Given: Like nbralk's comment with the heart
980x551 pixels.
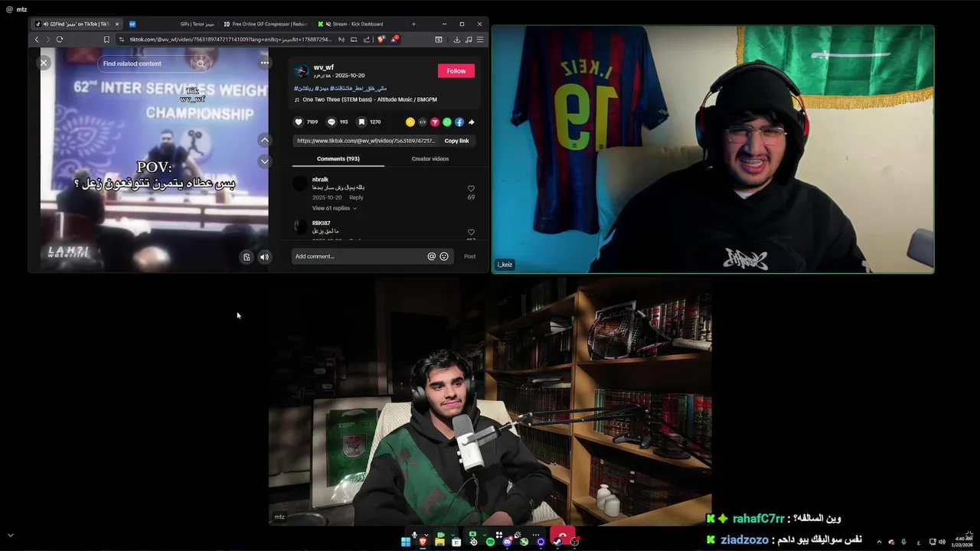Looking at the screenshot, I should click(x=471, y=188).
